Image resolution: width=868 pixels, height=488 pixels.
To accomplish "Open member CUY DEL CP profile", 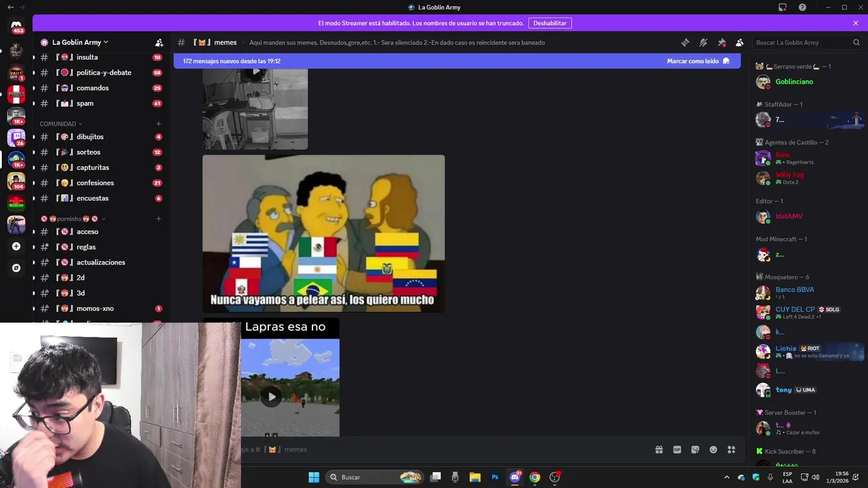I will 807,312.
